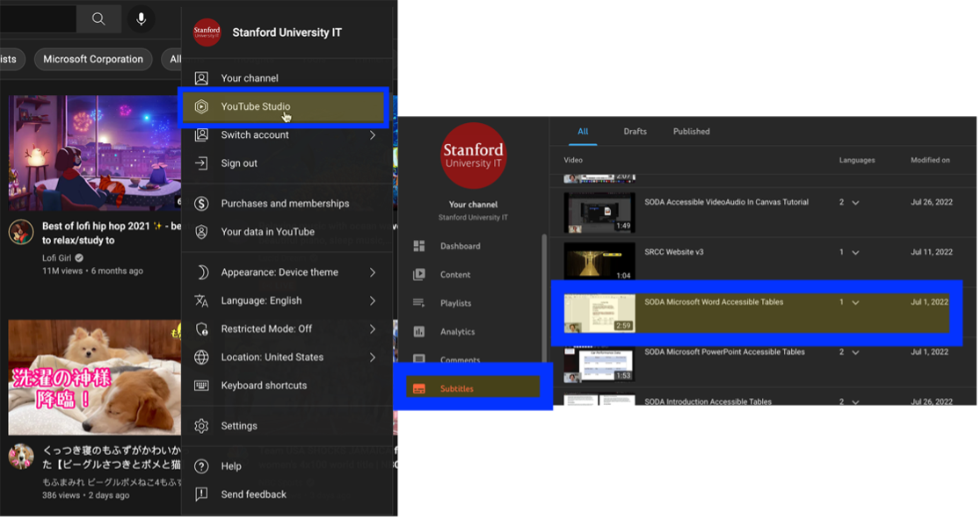Expand languages for SODA Accessible VideoAudio row
Viewport: 980px width, 520px height.
[x=855, y=203]
